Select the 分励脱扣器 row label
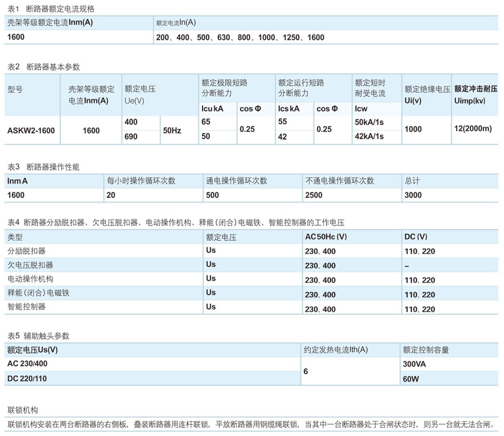Image resolution: width=504 pixels, height=436 pixels. (x=26, y=251)
